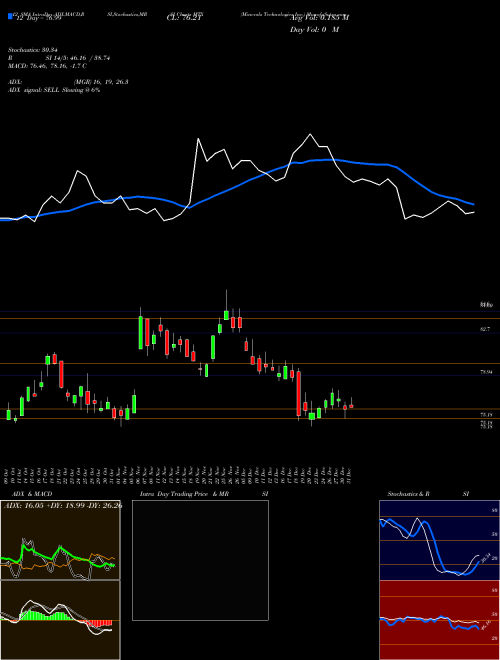The height and width of the screenshot is (660, 500).
Task: Click the 78.94 price axis label
Action: click(x=486, y=372)
